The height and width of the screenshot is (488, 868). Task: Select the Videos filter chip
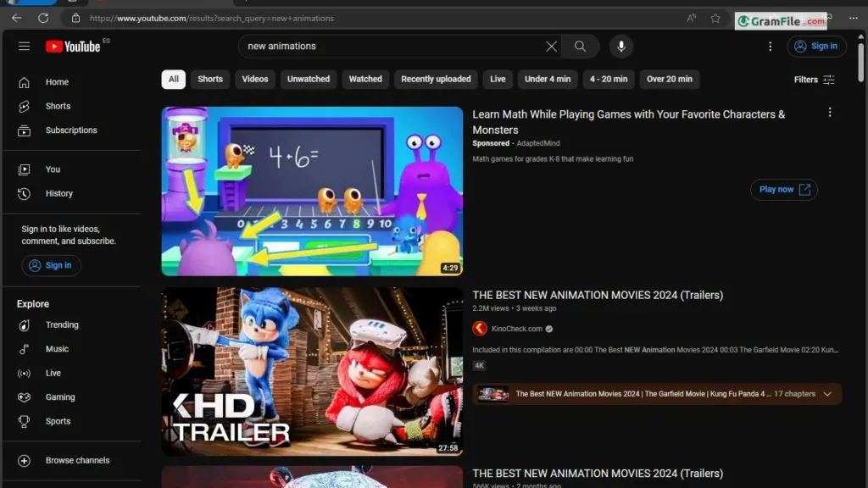click(254, 79)
